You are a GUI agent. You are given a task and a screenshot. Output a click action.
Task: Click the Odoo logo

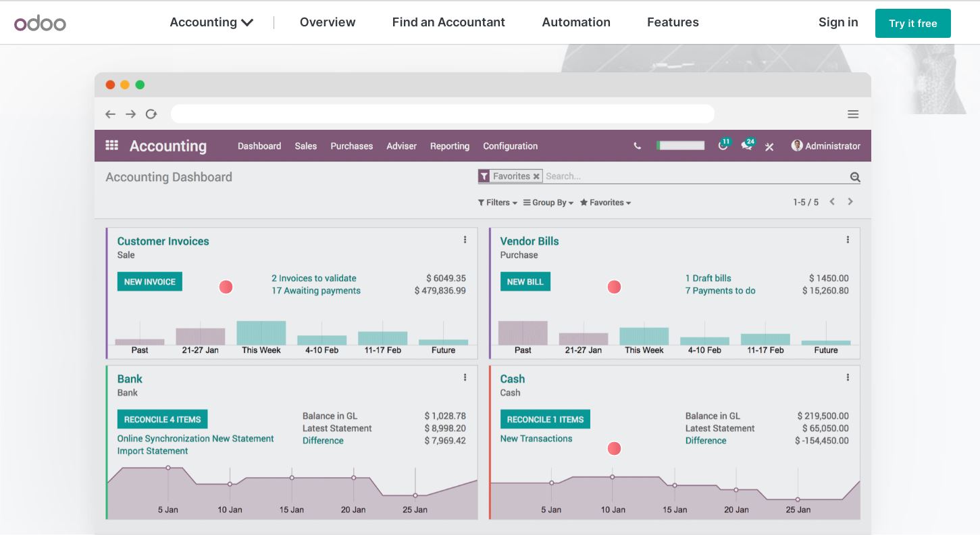[x=40, y=23]
